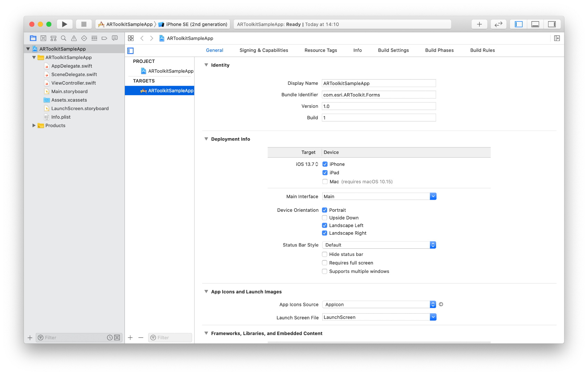Viewport: 588px width, 375px height.
Task: Open the Issue navigator warning icon
Action: (x=74, y=38)
